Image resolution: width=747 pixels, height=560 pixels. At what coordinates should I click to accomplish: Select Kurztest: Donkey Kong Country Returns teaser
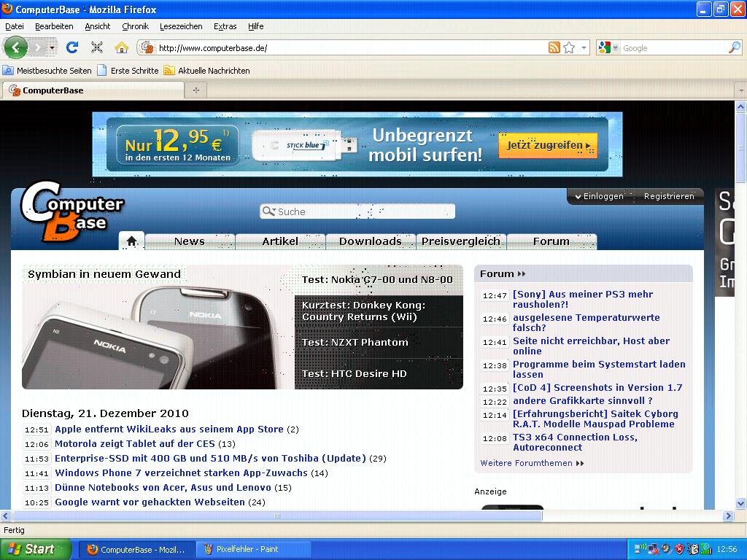coord(379,311)
